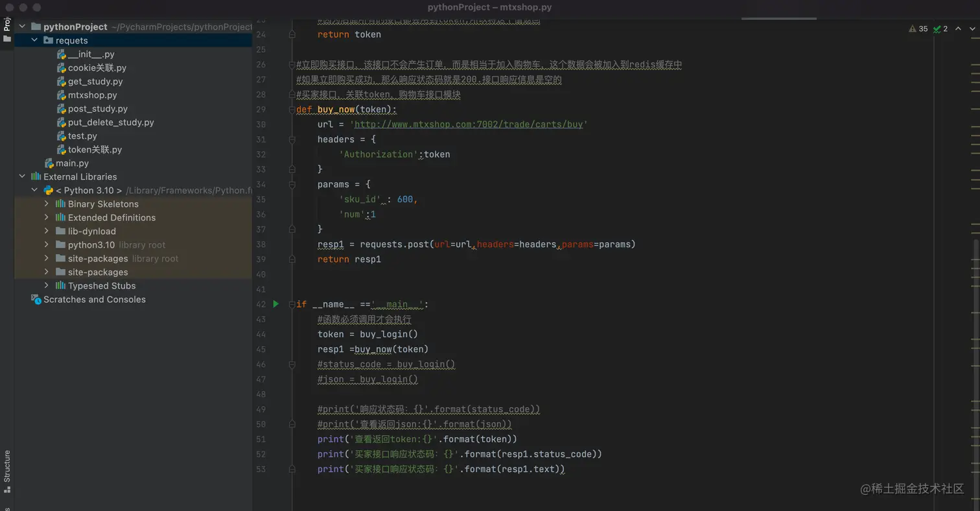Screen dimensions: 980x511
Task: Click the green checkmark typo count indicator
Action: 940,29
